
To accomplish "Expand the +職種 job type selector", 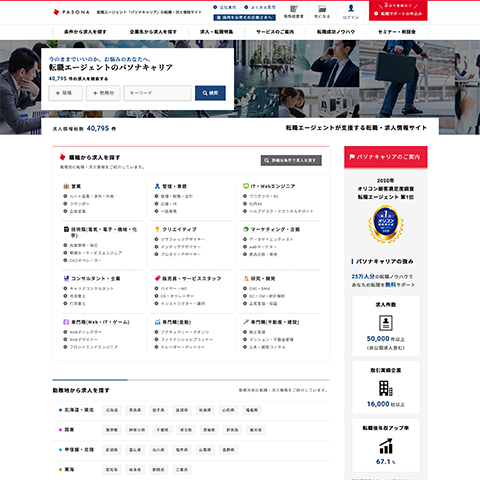I will (65, 93).
